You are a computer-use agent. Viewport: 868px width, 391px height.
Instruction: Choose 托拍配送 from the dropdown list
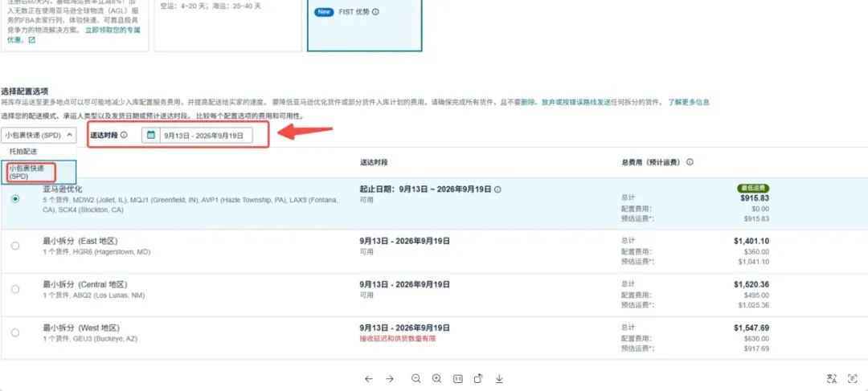click(x=19, y=151)
